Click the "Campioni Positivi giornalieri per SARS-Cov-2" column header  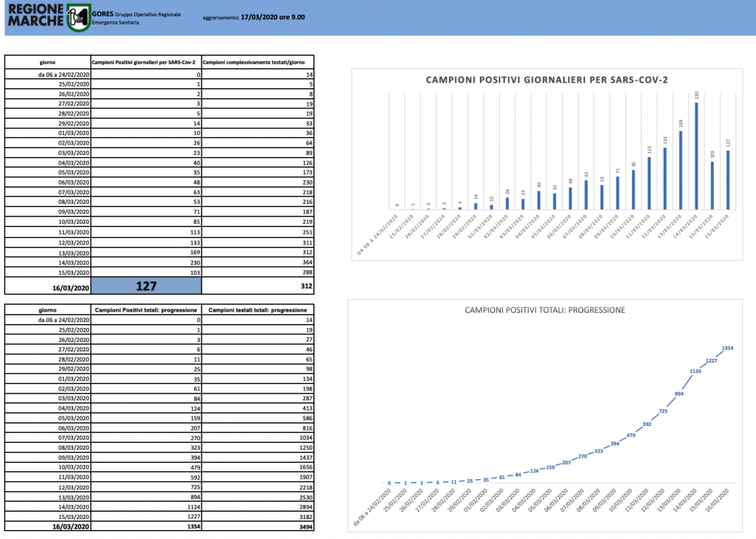[144, 62]
